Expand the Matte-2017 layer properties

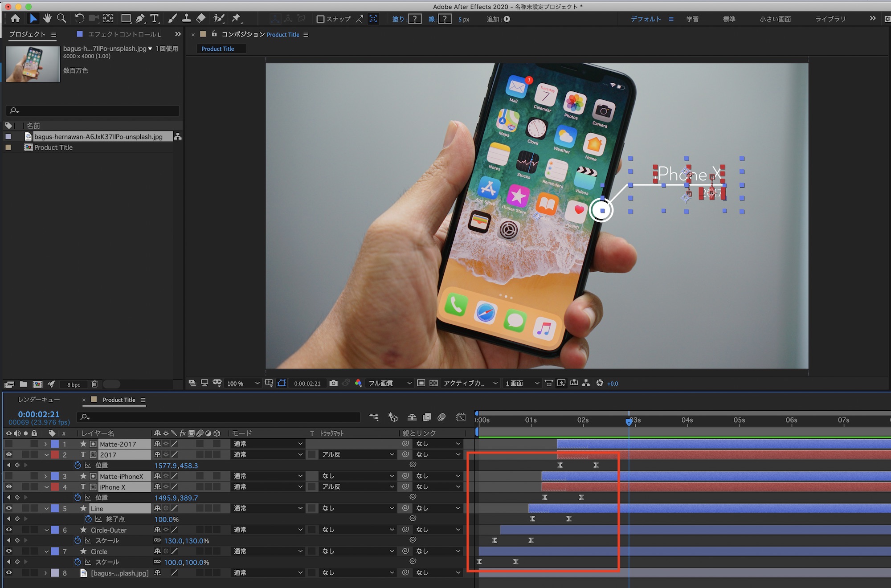coord(45,444)
